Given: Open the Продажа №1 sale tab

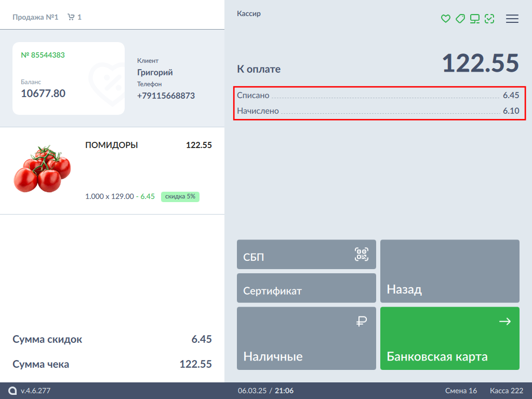Looking at the screenshot, I should tap(35, 17).
